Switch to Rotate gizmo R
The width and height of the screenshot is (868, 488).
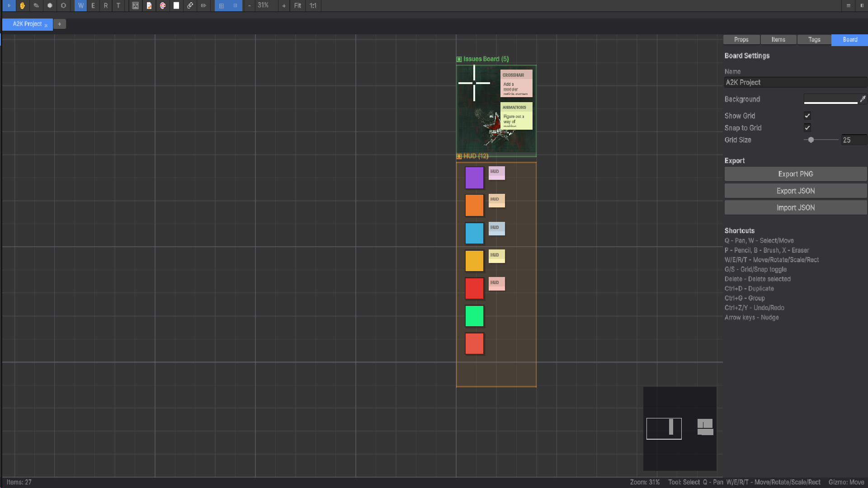[105, 5]
